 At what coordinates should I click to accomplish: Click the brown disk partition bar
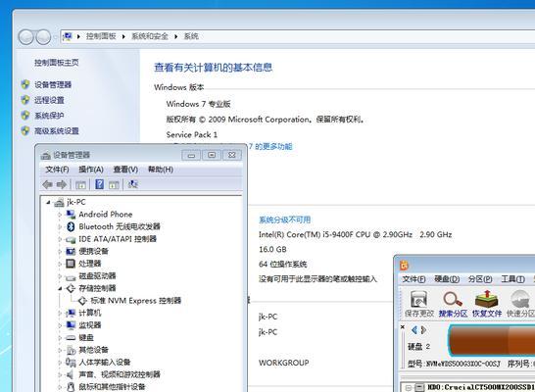tap(491, 340)
